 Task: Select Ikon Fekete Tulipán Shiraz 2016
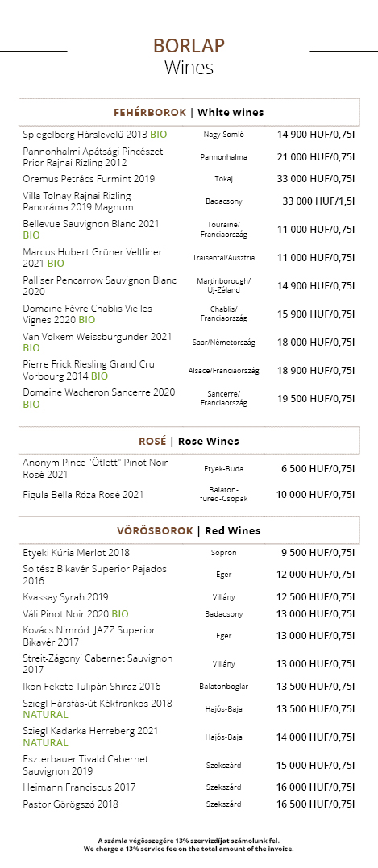[92, 687]
